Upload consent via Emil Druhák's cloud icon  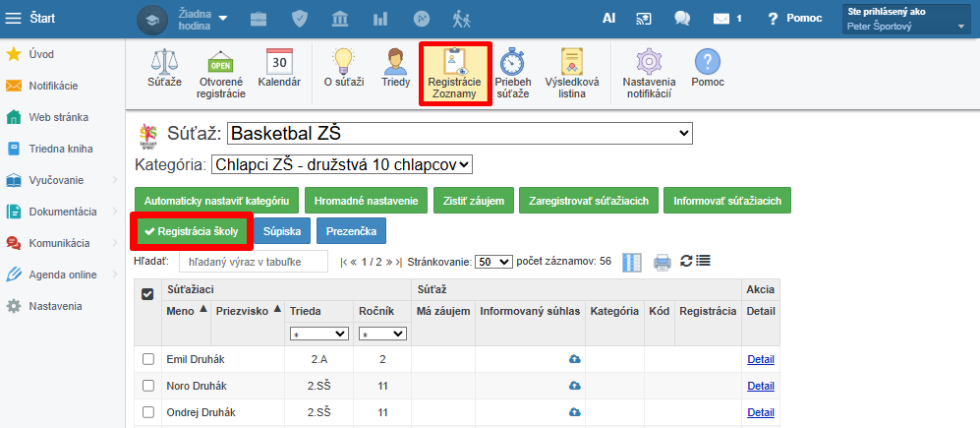click(x=574, y=359)
